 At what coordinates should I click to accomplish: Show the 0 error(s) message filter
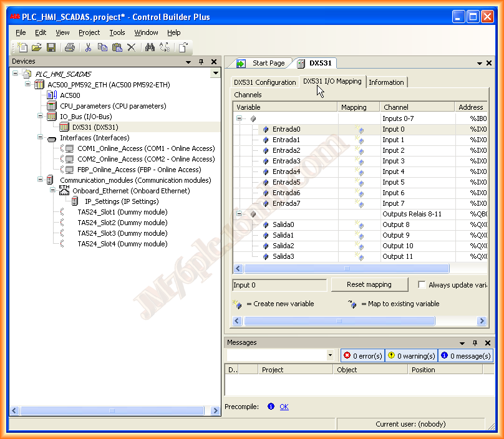pos(362,355)
